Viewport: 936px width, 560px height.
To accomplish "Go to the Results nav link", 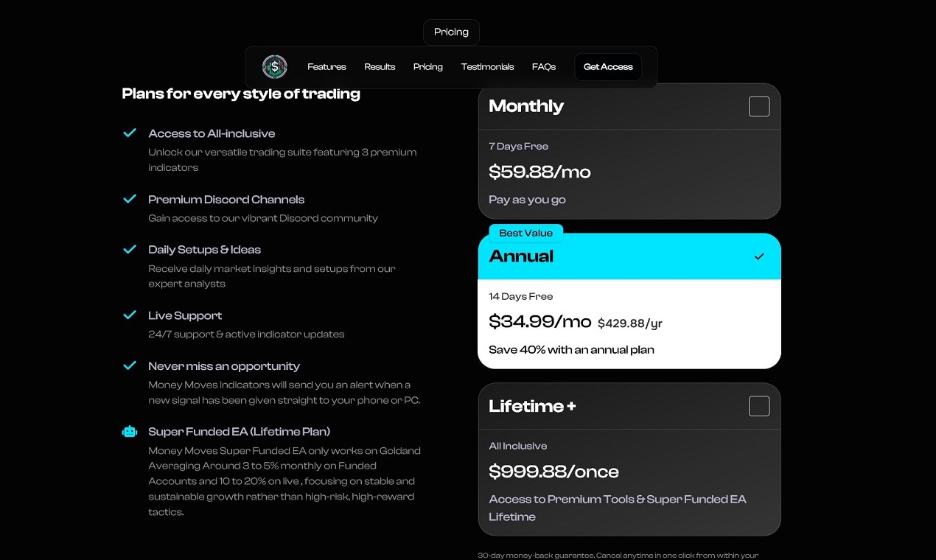I will 380,67.
